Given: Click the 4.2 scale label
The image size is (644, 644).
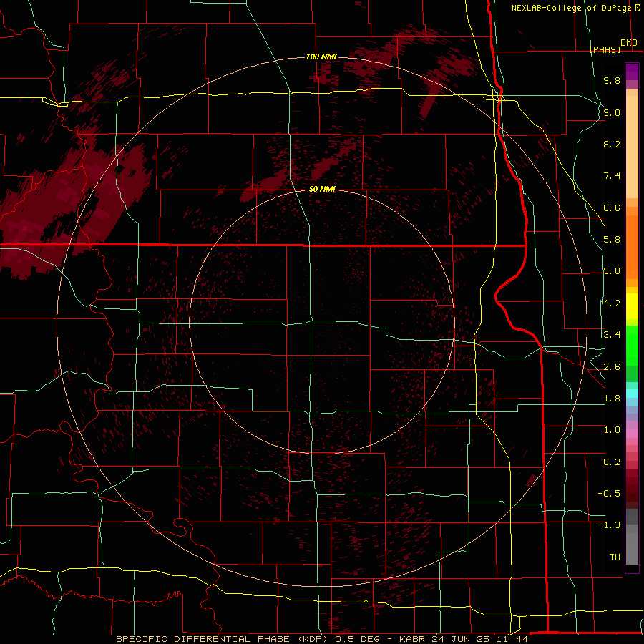Looking at the screenshot, I should tap(612, 303).
